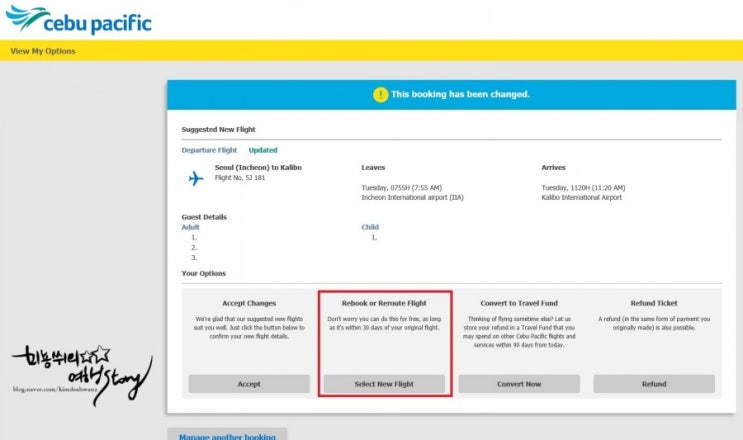Image resolution: width=743 pixels, height=440 pixels.
Task: Click the Convert Now button
Action: point(519,384)
